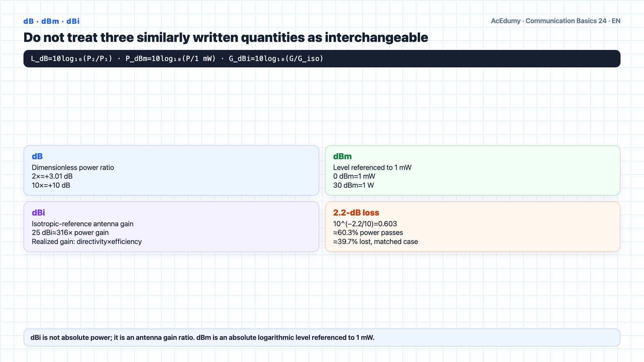644x362 pixels.
Task: Click the blue 'dB' card heading
Action: tap(37, 157)
